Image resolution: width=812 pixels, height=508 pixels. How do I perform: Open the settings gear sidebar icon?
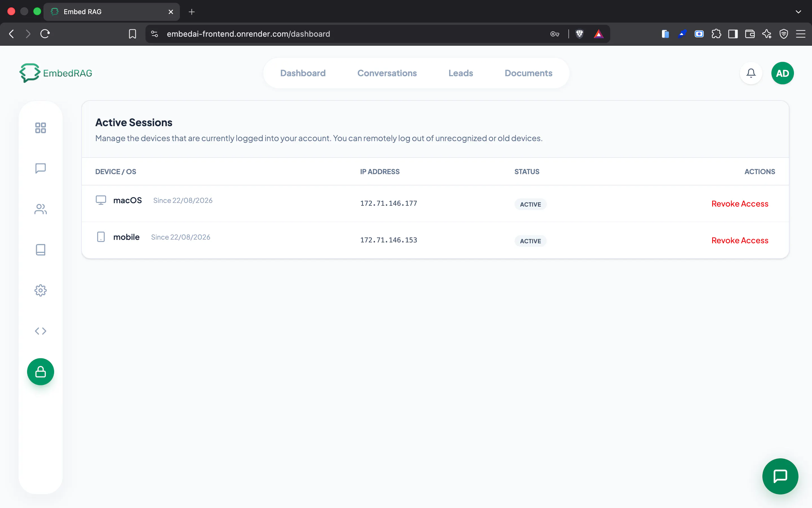coord(41,290)
